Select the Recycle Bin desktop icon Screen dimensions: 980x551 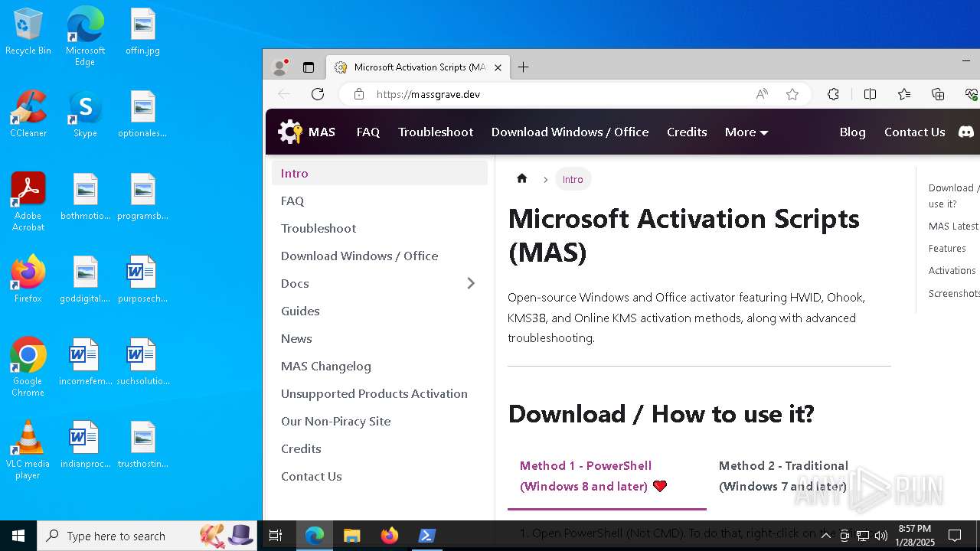[28, 32]
